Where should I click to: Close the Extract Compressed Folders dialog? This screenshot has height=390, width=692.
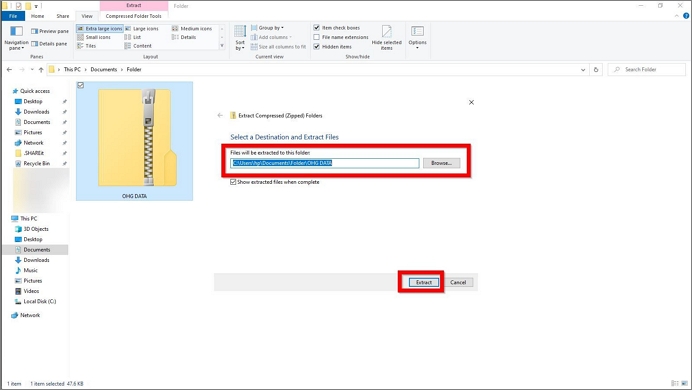471,102
